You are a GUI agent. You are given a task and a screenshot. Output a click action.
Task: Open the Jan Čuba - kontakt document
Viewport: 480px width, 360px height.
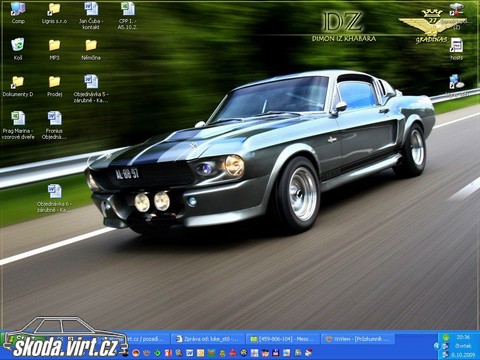[x=91, y=16]
